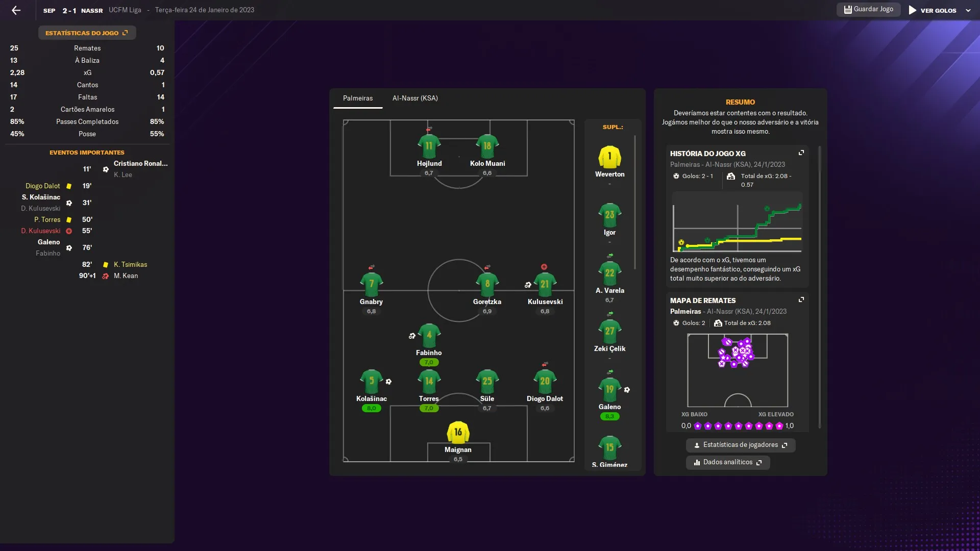
Task: Click the Remates stat row
Action: [x=87, y=48]
